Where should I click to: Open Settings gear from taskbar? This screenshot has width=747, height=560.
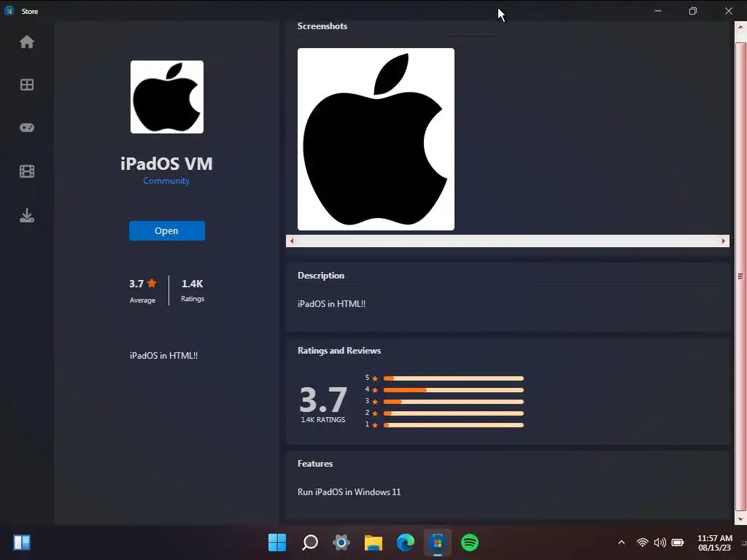pyautogui.click(x=341, y=542)
